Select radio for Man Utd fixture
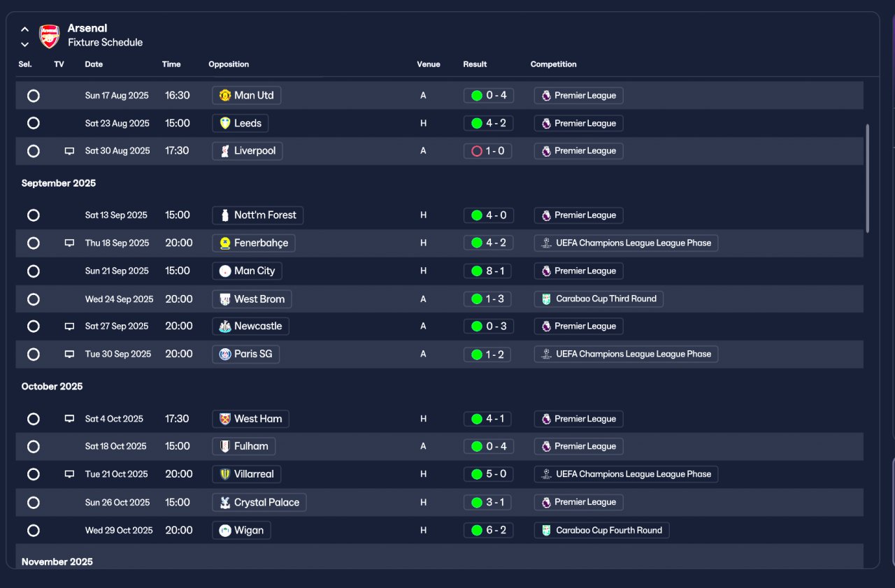 [x=34, y=96]
